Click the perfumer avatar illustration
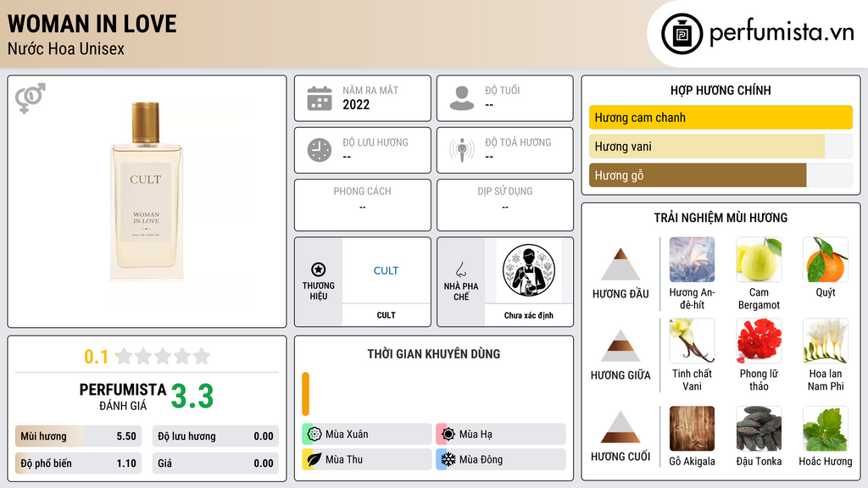 pos(529,270)
